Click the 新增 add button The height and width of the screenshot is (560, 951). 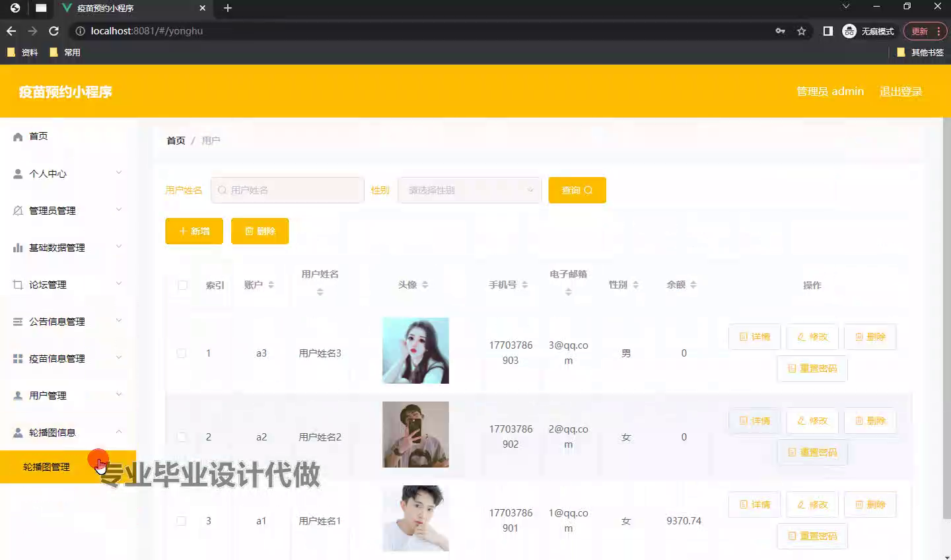click(x=194, y=231)
